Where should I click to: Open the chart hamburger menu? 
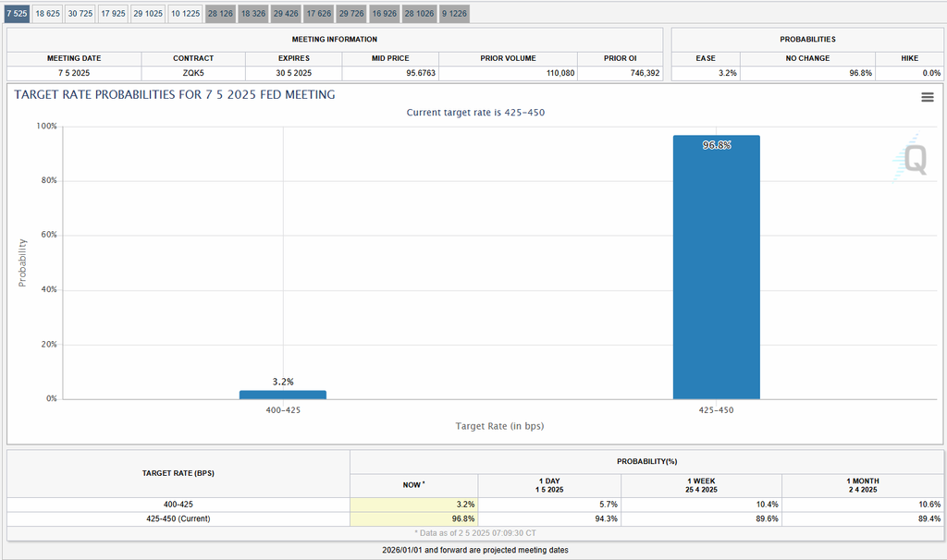(x=927, y=97)
